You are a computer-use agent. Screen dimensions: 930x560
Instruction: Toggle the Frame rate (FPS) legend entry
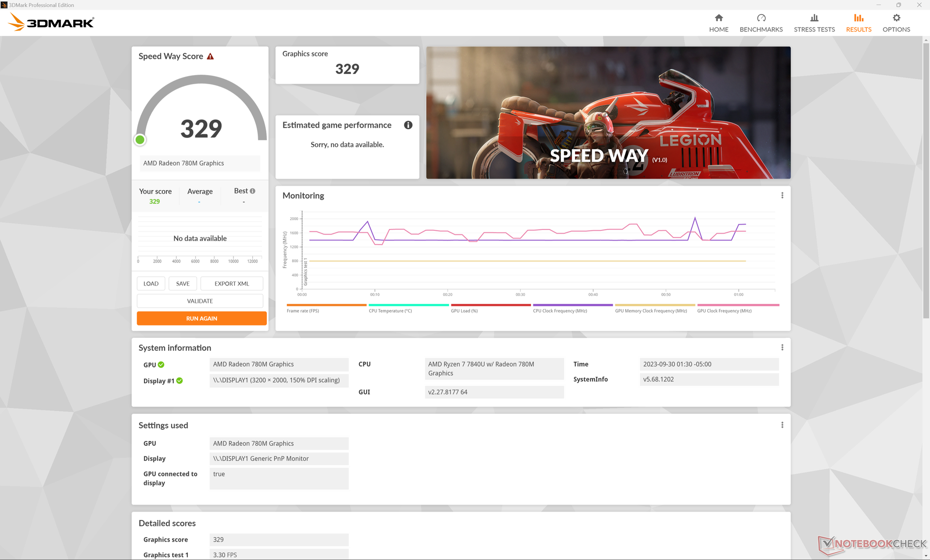point(303,311)
